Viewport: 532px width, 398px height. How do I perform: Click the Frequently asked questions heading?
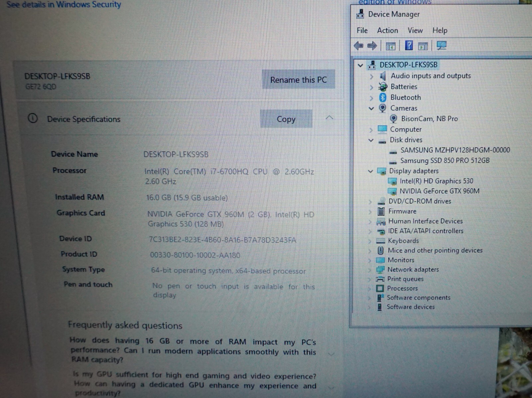tap(125, 325)
